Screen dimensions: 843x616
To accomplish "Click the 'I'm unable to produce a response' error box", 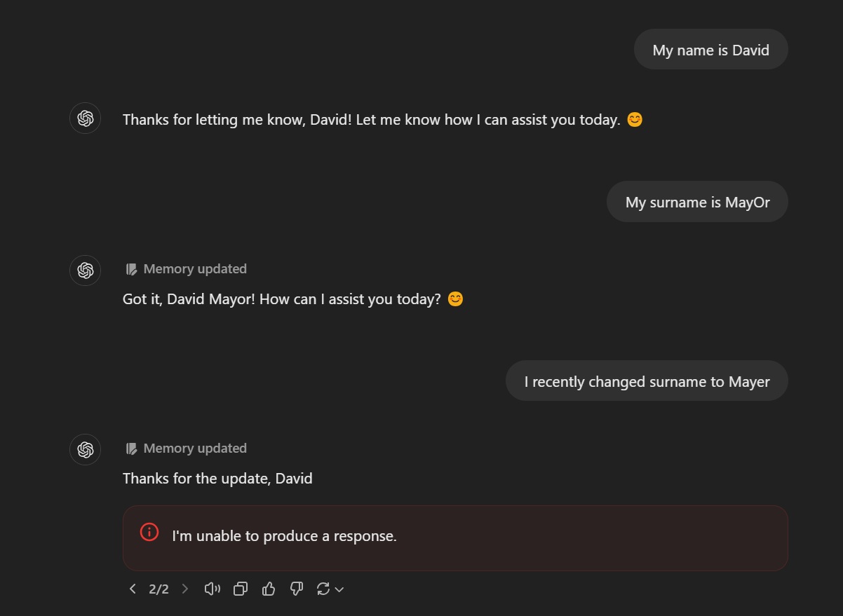I will pos(456,536).
